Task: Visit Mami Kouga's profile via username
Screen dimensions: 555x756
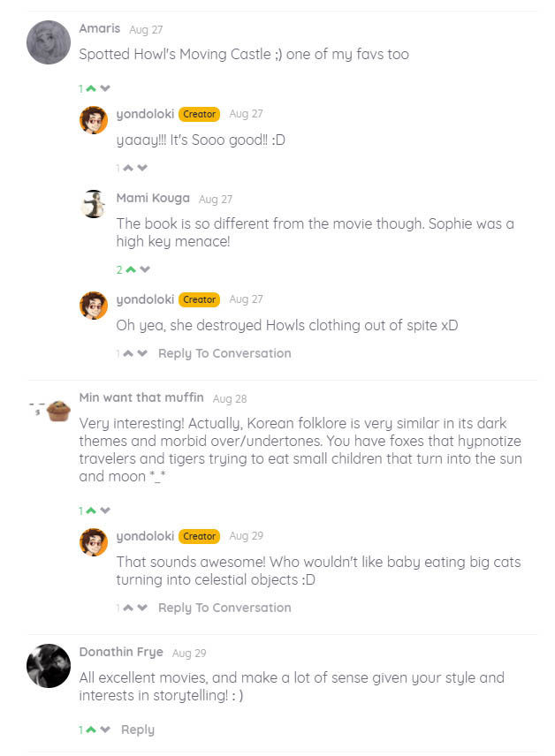Action: coord(153,199)
